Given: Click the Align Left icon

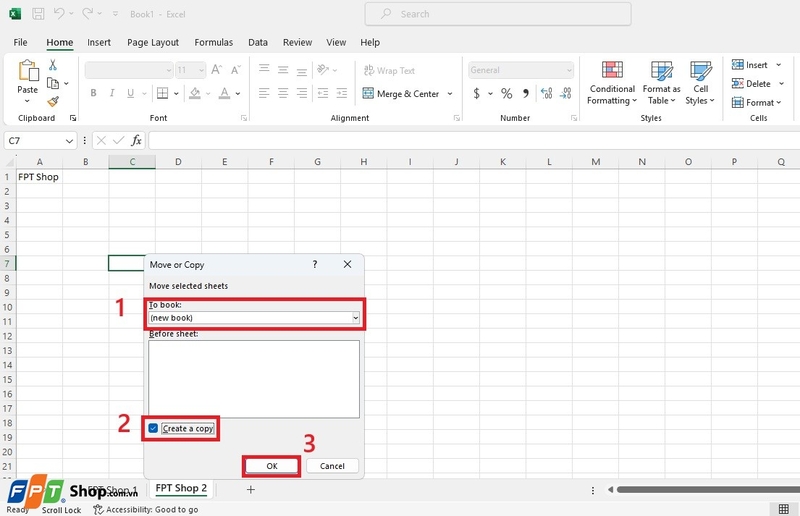Looking at the screenshot, I should pyautogui.click(x=264, y=93).
